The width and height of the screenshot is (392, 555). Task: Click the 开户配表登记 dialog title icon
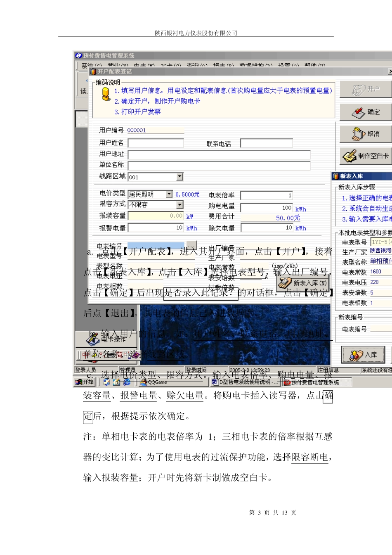93,71
